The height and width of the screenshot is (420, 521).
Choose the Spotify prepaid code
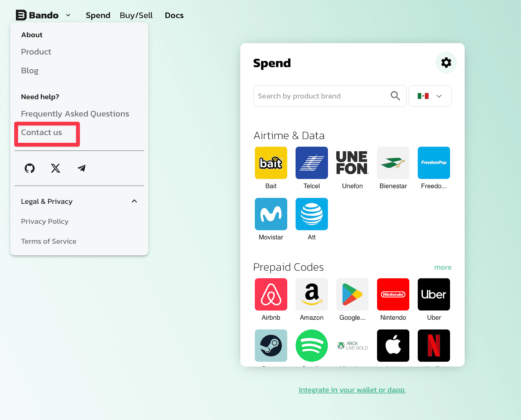pos(312,345)
